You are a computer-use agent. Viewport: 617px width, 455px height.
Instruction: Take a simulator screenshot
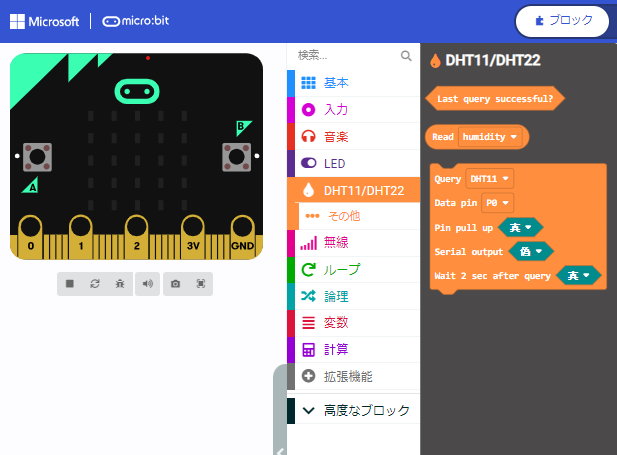click(x=175, y=284)
